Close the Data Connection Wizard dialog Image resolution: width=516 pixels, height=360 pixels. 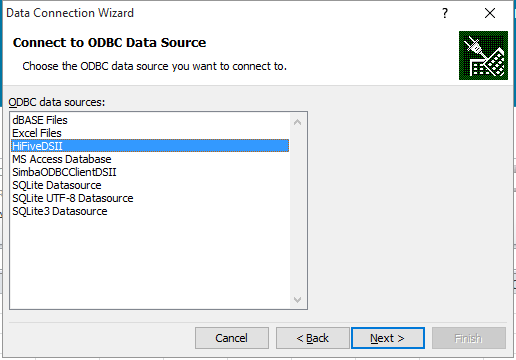tap(490, 13)
